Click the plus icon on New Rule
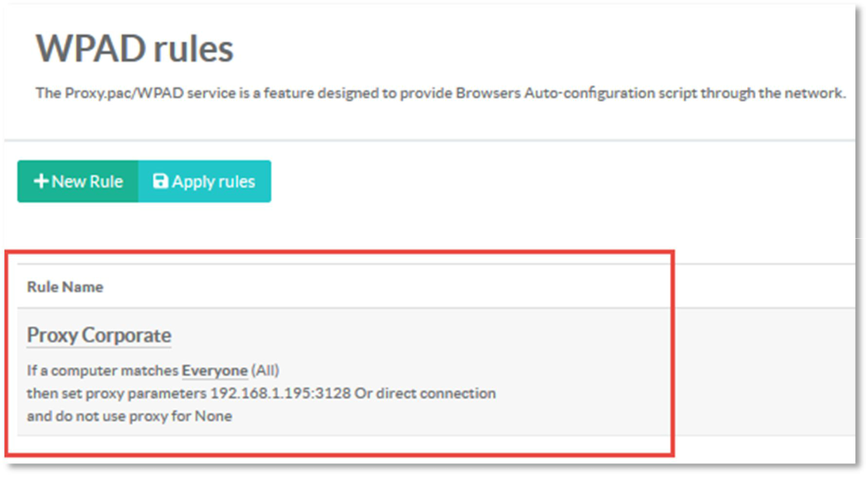The height and width of the screenshot is (477, 868). coord(43,182)
